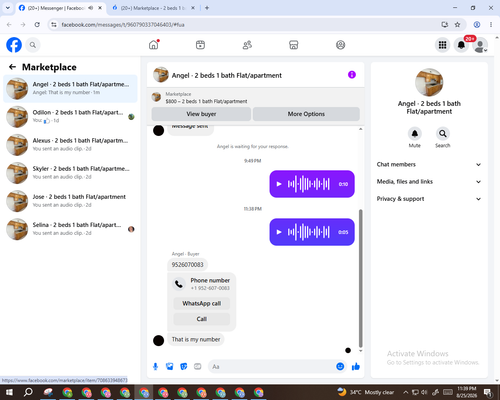
Task: Open Jose conversation in chat list
Action: point(70,201)
